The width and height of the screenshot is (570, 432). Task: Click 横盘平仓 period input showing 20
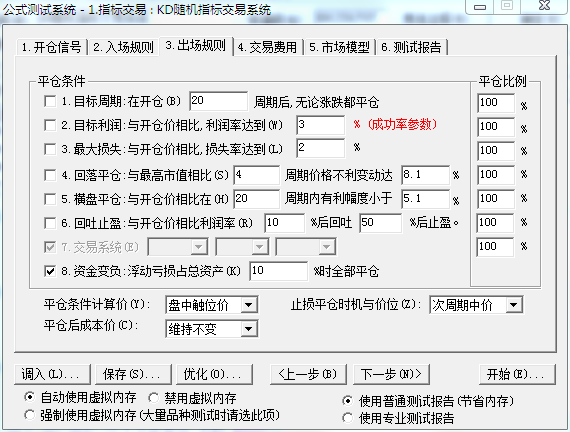tap(257, 199)
